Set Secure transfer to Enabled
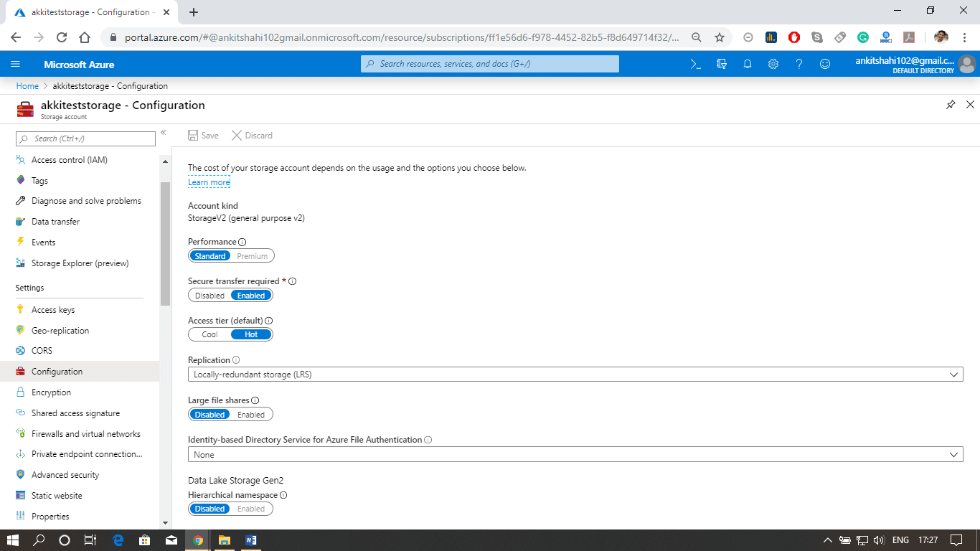The image size is (980, 551). click(x=251, y=296)
